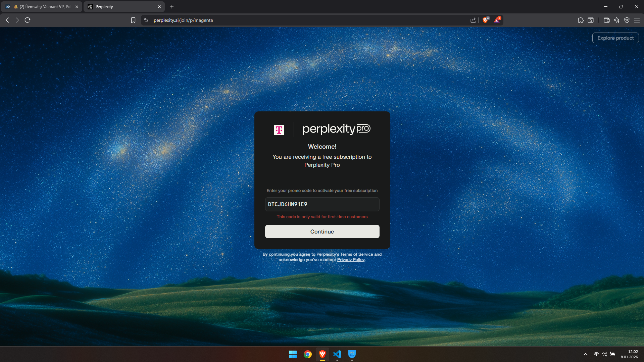Switch to the İtemsatış Valorant VP tab
The height and width of the screenshot is (362, 644).
coord(42,7)
